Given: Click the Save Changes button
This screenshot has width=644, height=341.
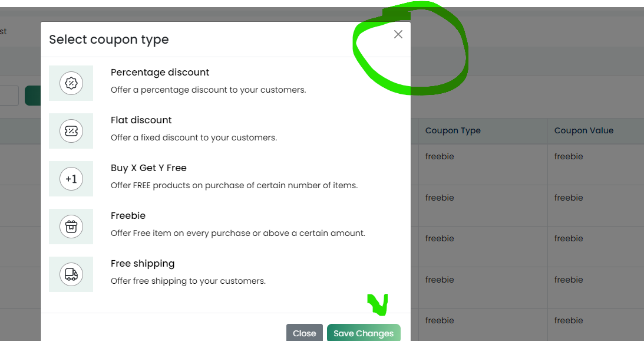Looking at the screenshot, I should [x=364, y=333].
